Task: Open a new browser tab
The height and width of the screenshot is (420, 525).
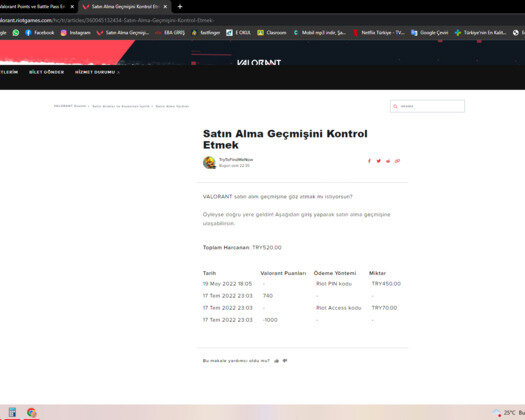Action: (180, 6)
